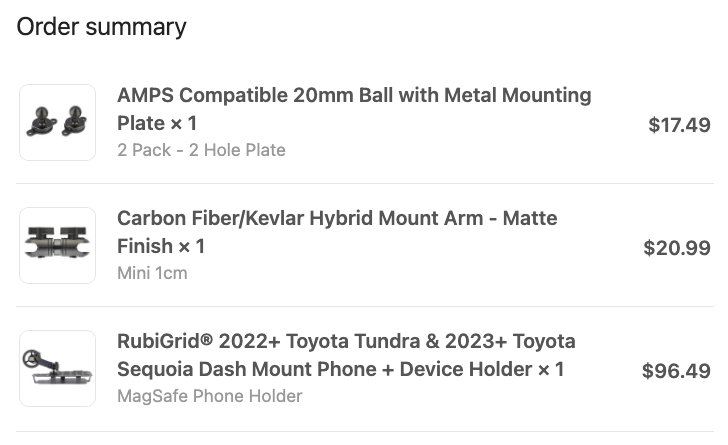The width and height of the screenshot is (728, 445).
Task: Open AMPS Compatible 20mm Ball product title
Action: coord(354,109)
